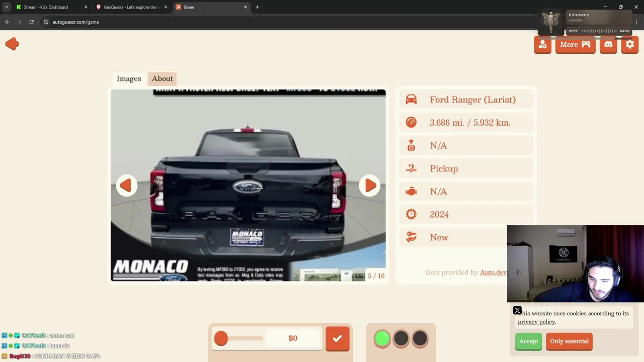Click the price slider handle

click(221, 338)
